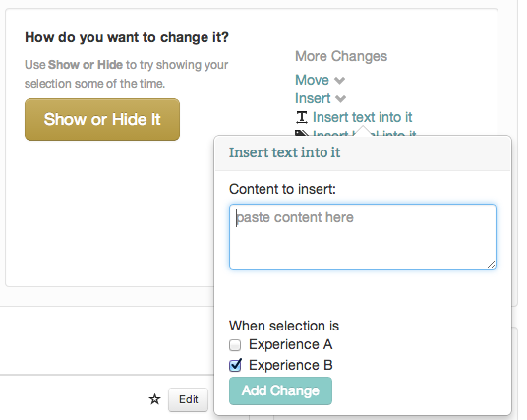527x420 pixels.
Task: Click the Move chevron arrow
Action: [340, 81]
